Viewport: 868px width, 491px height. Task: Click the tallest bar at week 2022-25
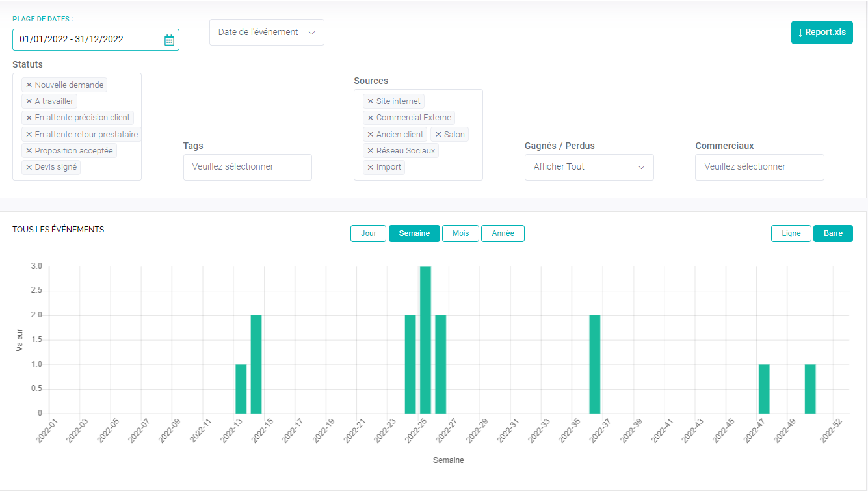(x=425, y=339)
